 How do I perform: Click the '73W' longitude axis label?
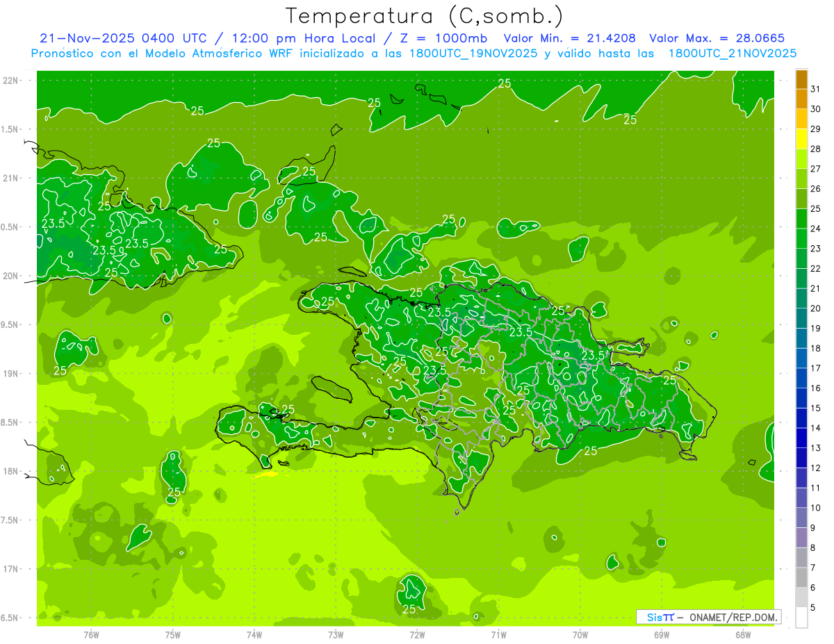(336, 635)
